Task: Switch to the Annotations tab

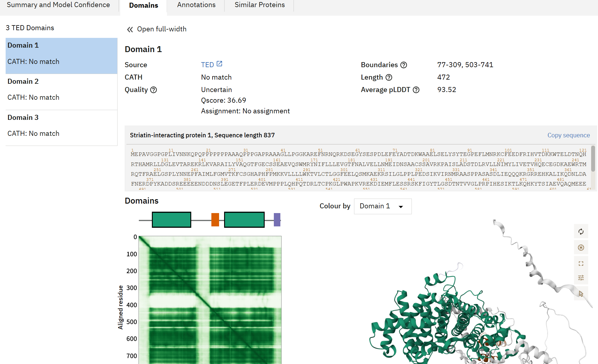Action: [x=196, y=5]
